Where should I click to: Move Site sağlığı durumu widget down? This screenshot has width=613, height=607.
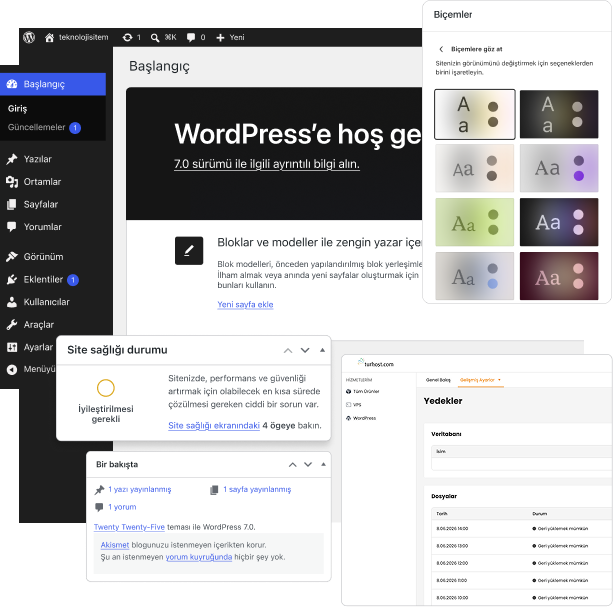[x=305, y=350]
